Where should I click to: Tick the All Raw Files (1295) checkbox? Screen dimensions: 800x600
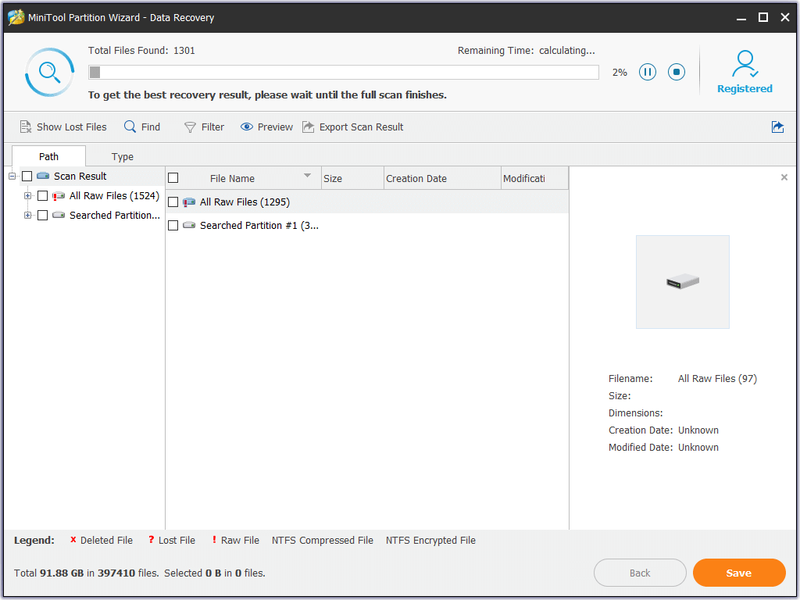pyautogui.click(x=173, y=202)
